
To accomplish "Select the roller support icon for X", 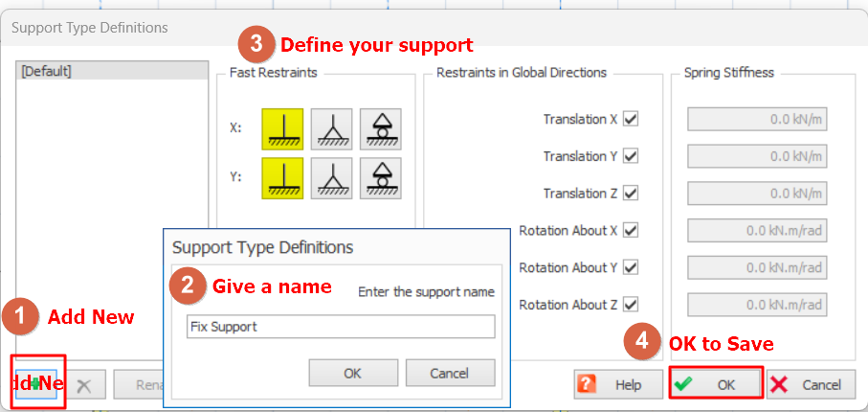I will (381, 129).
